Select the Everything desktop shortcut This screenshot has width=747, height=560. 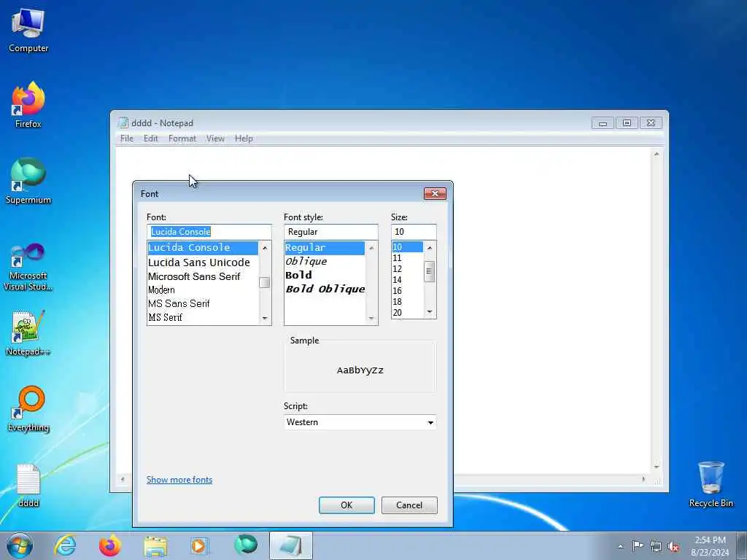(28, 408)
